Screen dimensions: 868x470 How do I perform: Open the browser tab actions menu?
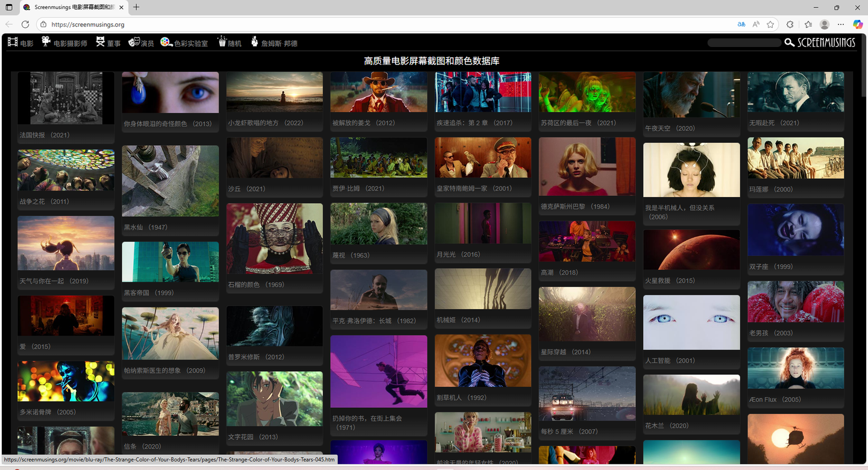[x=9, y=7]
